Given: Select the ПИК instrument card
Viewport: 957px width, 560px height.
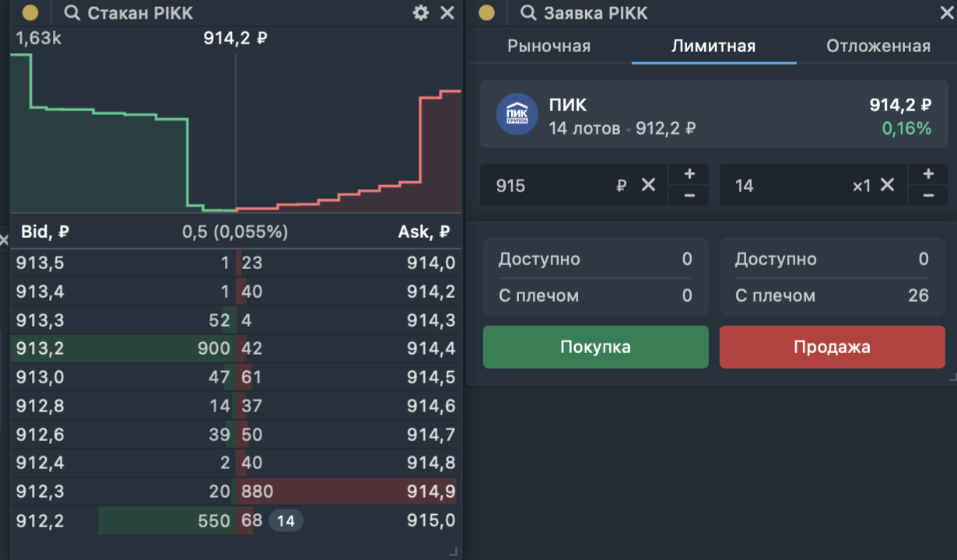Looking at the screenshot, I should point(713,114).
